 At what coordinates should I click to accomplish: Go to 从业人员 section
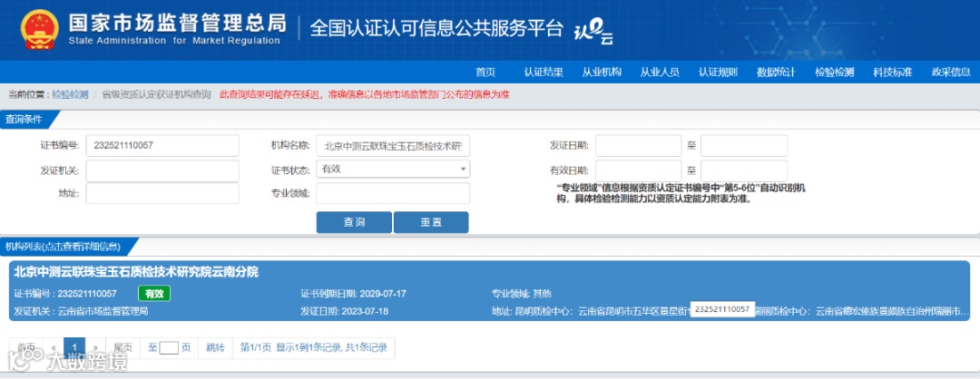pos(660,73)
